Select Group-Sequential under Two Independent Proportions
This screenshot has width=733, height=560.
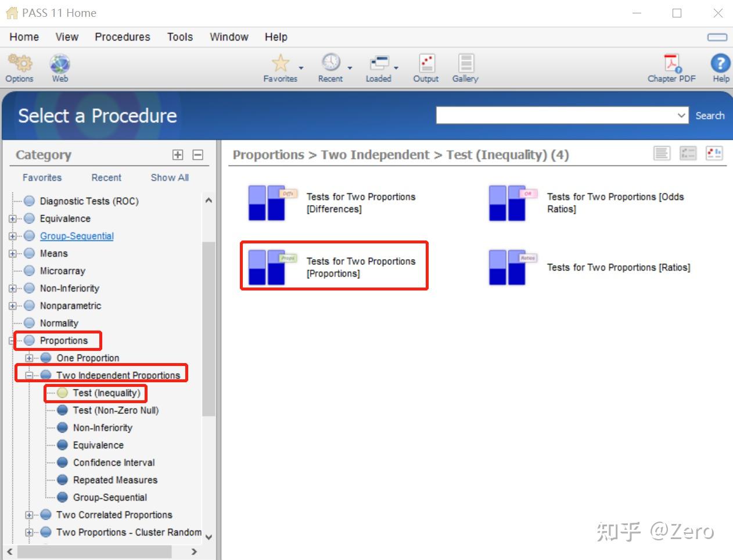coord(110,498)
